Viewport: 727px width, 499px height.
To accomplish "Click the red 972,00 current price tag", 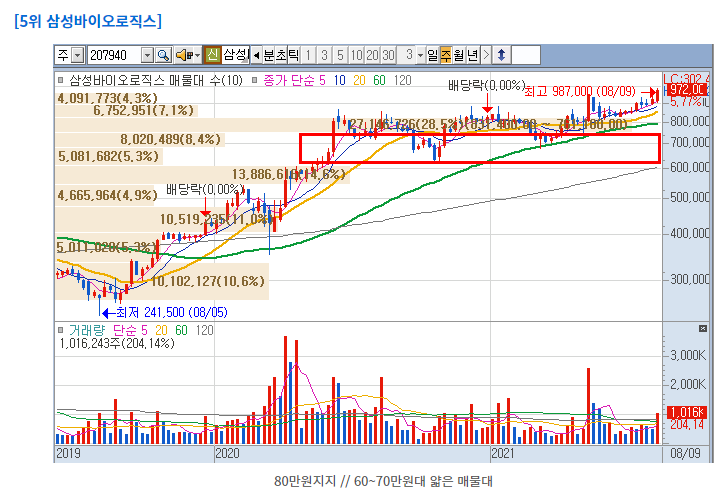I will (x=688, y=90).
